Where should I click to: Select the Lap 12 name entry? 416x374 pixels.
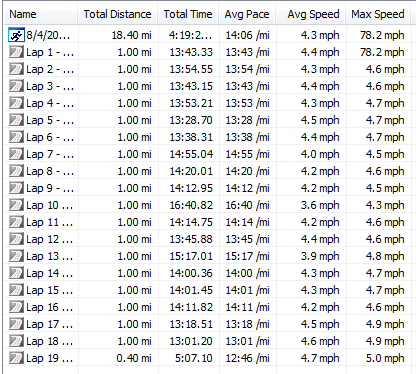click(x=49, y=240)
